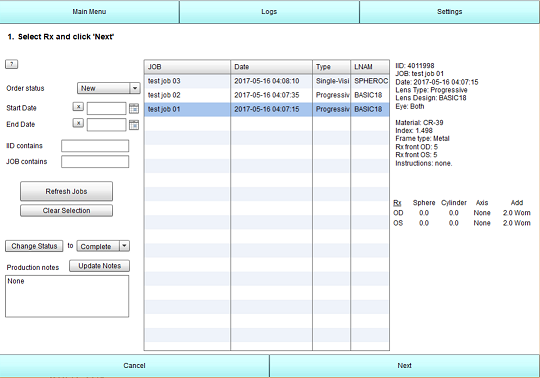Select the test job 02 row
540x378 pixels.
(267, 95)
